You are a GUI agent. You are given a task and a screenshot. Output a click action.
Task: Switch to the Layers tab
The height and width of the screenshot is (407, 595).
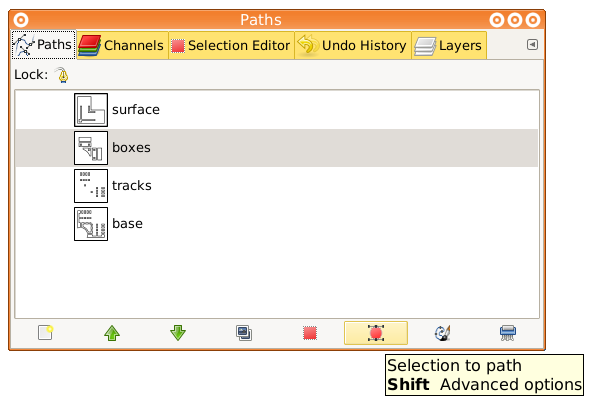click(x=449, y=46)
